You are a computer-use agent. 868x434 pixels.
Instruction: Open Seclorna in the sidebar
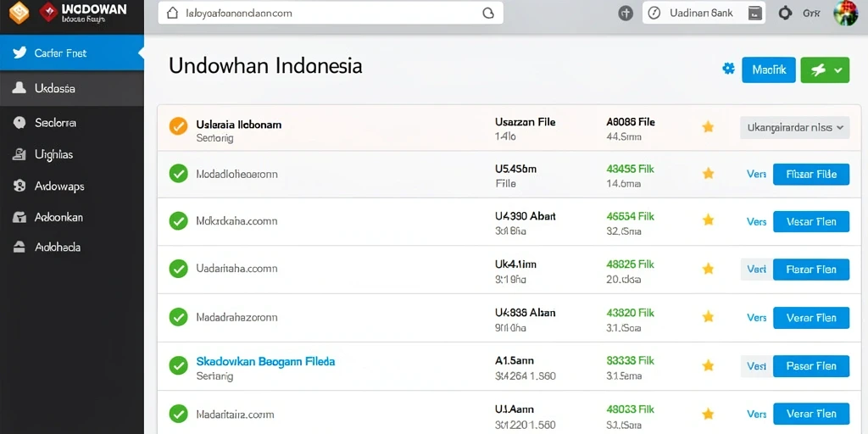(x=72, y=122)
